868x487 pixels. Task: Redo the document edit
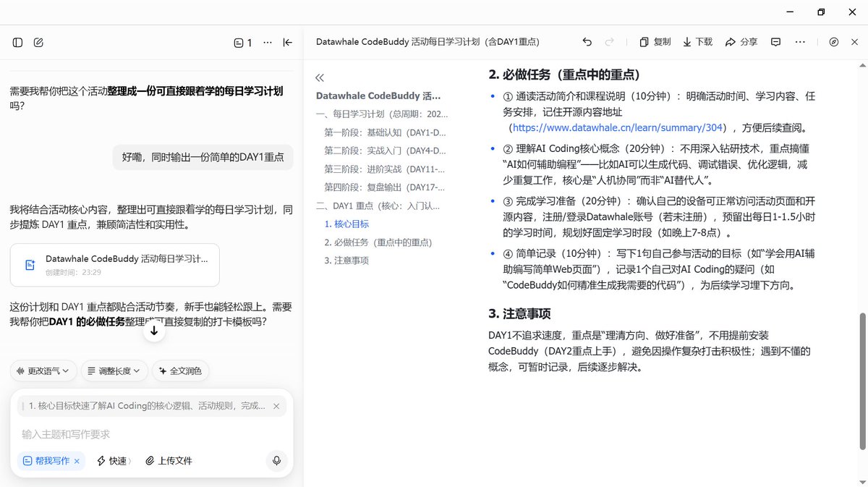pyautogui.click(x=610, y=42)
